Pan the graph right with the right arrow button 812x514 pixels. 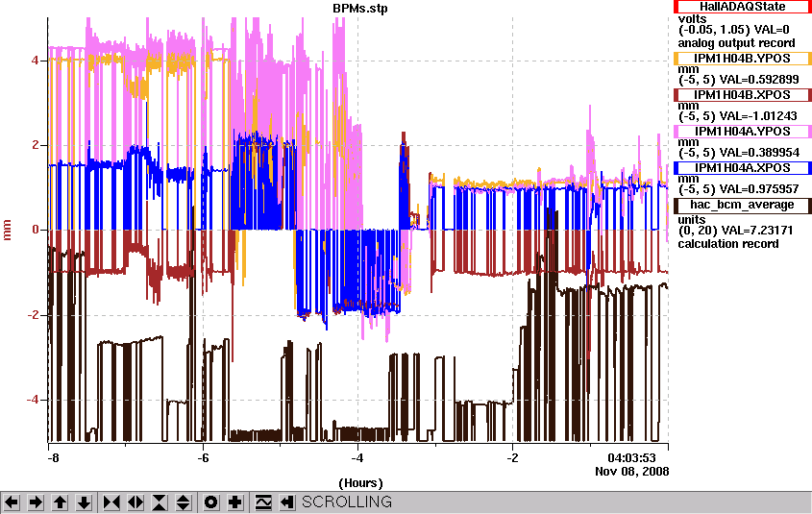click(x=36, y=502)
